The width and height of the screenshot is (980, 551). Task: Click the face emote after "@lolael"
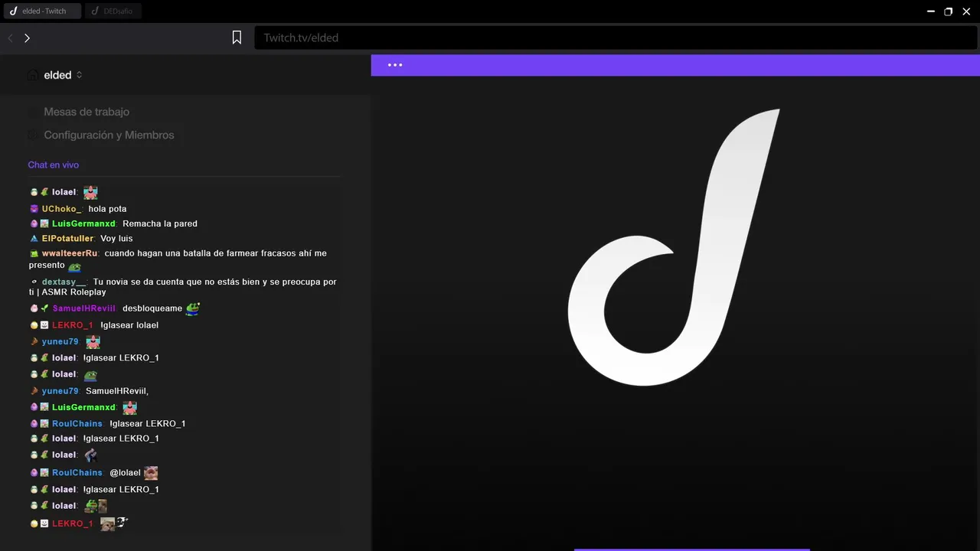pos(151,473)
